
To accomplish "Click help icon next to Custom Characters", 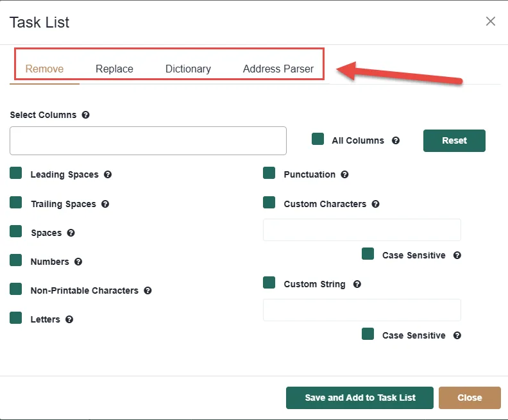I will click(x=376, y=204).
